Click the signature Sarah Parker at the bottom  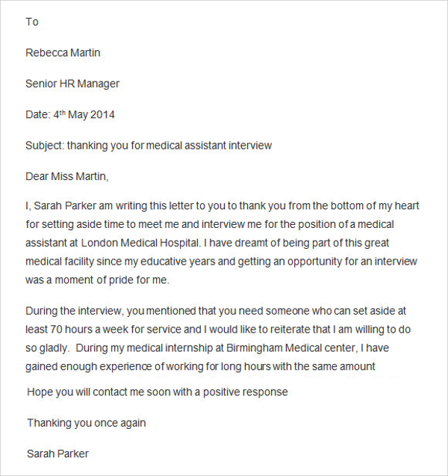58,454
